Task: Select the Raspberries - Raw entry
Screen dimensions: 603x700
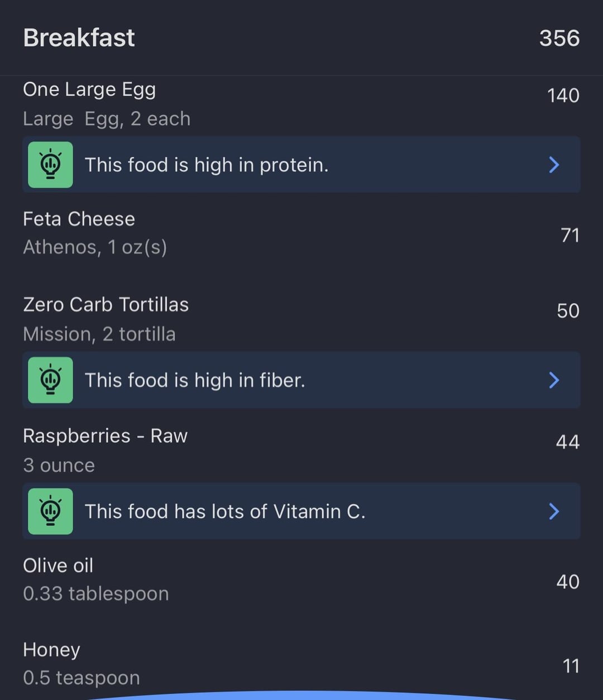Action: click(301, 450)
